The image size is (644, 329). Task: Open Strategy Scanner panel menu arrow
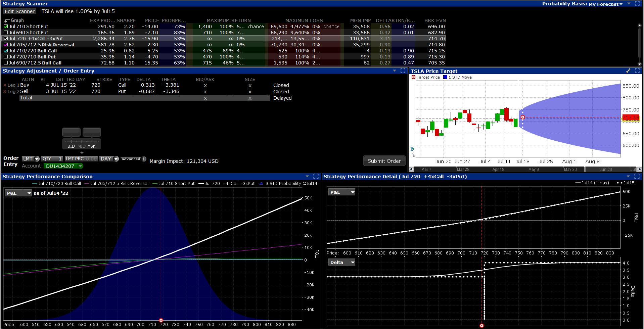(629, 3)
